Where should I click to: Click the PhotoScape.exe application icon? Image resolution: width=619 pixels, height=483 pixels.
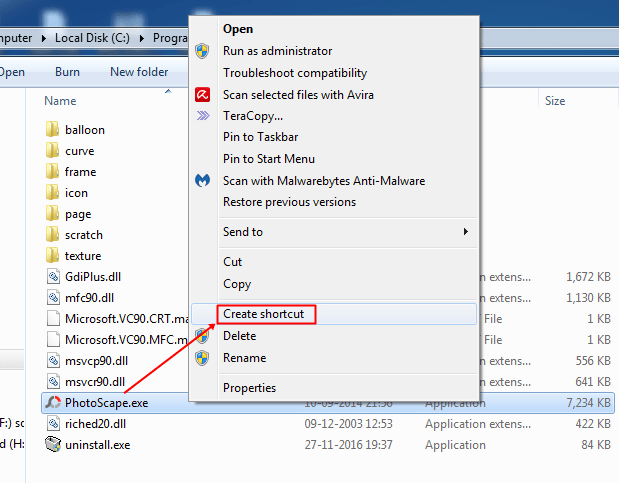[x=53, y=402]
